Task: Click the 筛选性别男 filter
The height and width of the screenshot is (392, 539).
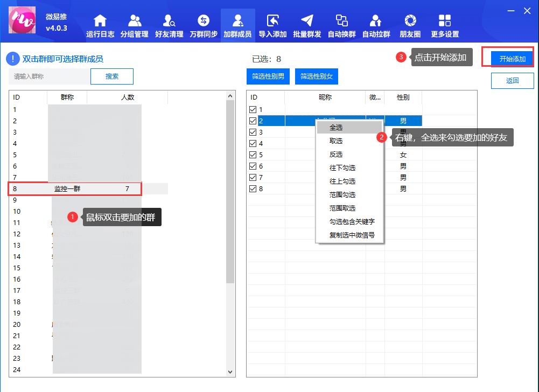Action: coord(268,76)
